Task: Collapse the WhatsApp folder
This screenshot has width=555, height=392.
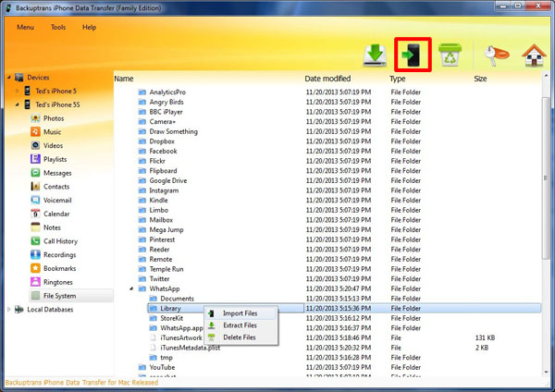Action: 131,288
